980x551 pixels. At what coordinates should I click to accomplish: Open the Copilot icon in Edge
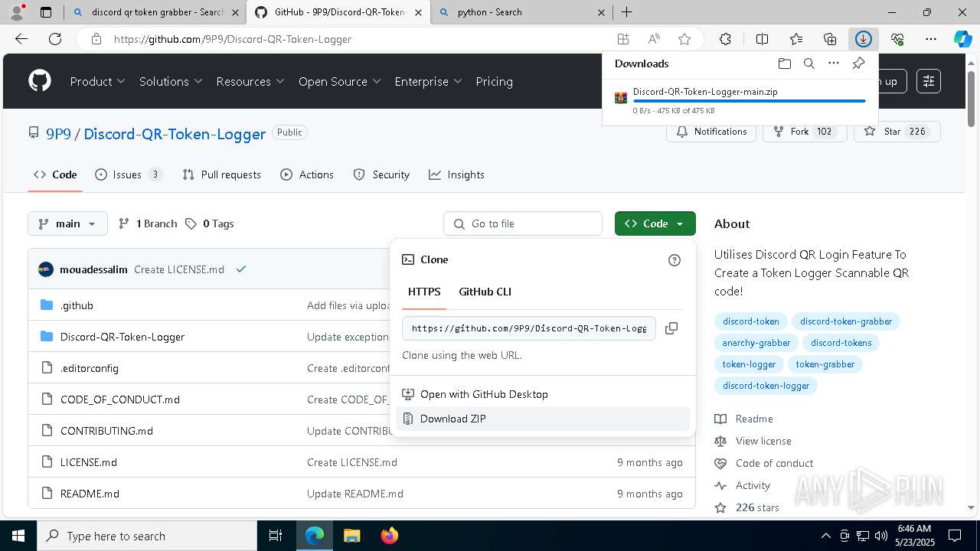click(962, 39)
